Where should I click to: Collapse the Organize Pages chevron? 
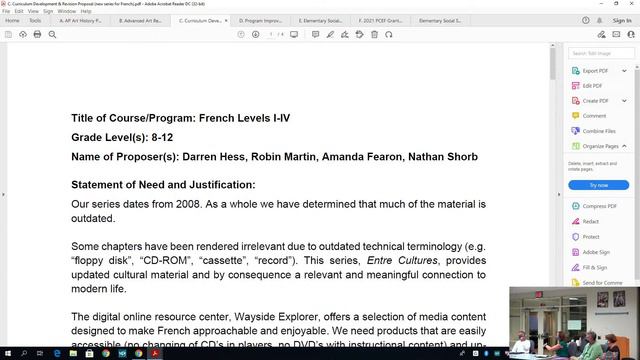(x=624, y=146)
